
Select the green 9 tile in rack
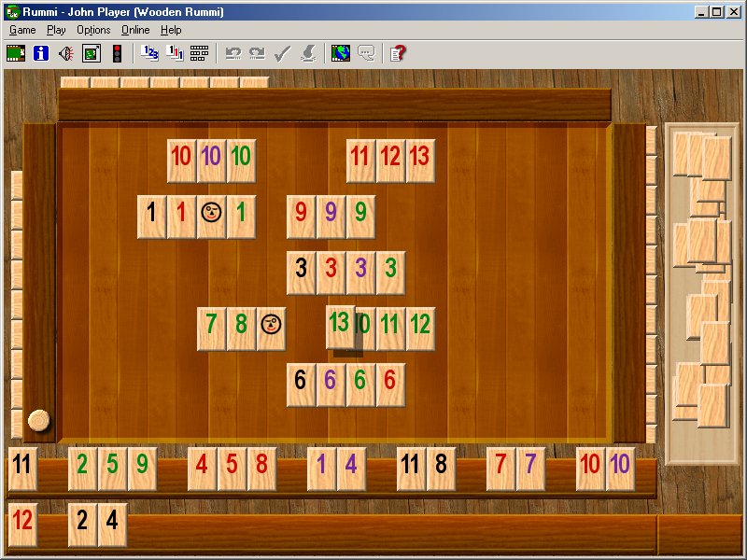143,469
